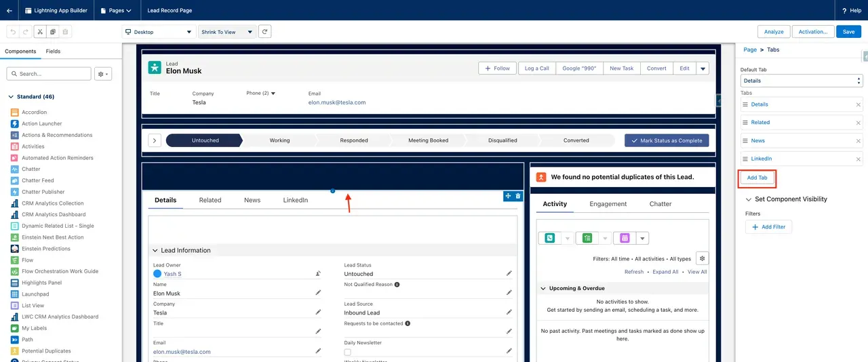Switch to the Components tab
The width and height of the screenshot is (868, 362).
[20, 52]
